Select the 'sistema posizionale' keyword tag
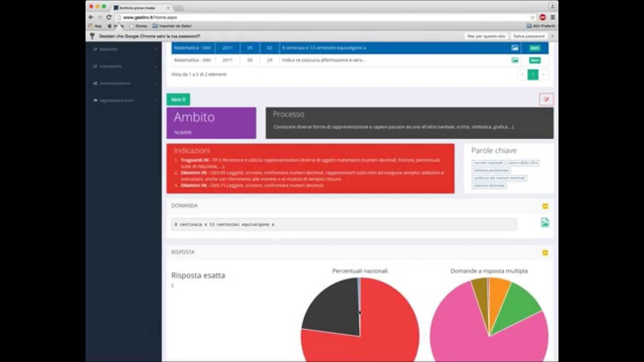The image size is (644, 362). (491, 170)
